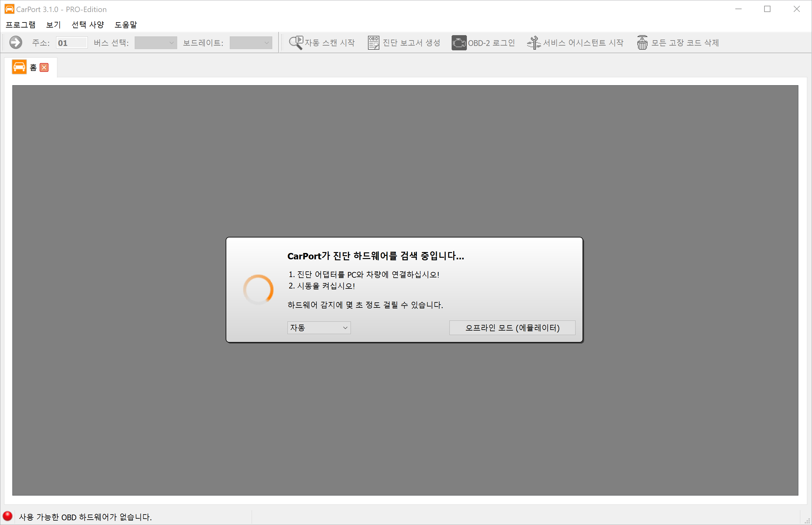Close the 홈 tab
Image resolution: width=812 pixels, height=525 pixels.
tap(44, 67)
